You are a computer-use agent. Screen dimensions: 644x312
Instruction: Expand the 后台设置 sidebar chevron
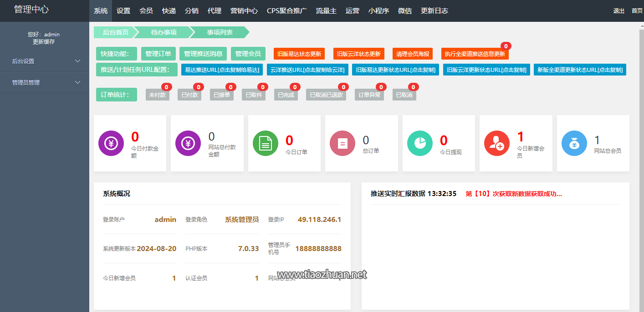[77, 61]
